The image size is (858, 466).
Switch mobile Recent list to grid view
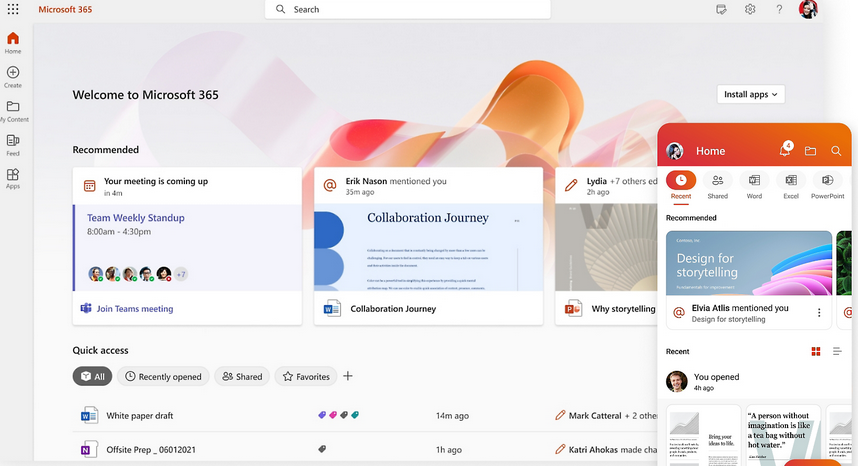(816, 352)
